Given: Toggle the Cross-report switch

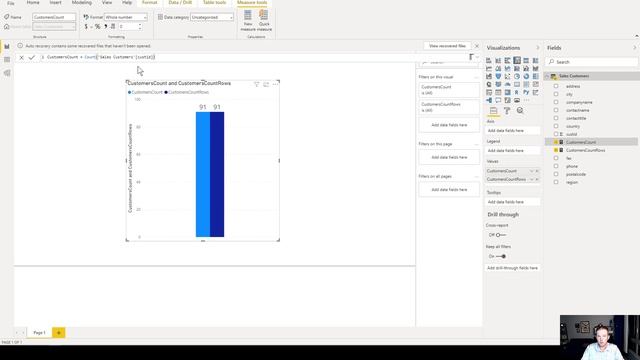Looking at the screenshot, I should click(x=500, y=235).
